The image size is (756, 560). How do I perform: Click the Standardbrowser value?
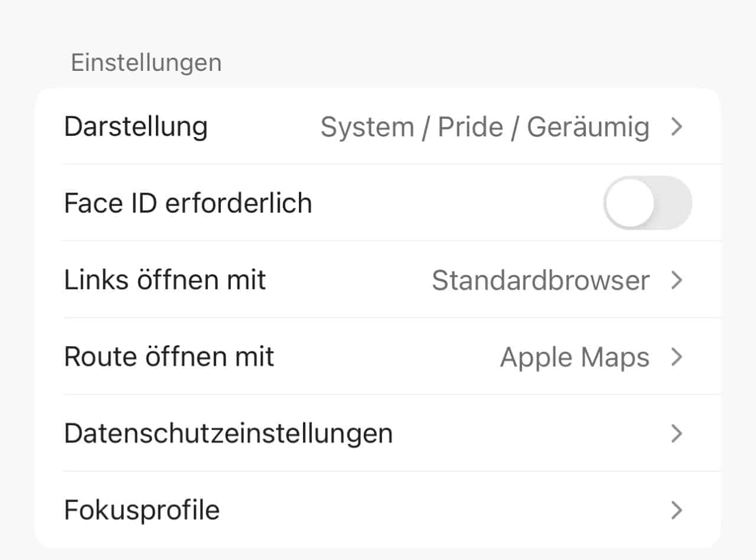click(540, 281)
